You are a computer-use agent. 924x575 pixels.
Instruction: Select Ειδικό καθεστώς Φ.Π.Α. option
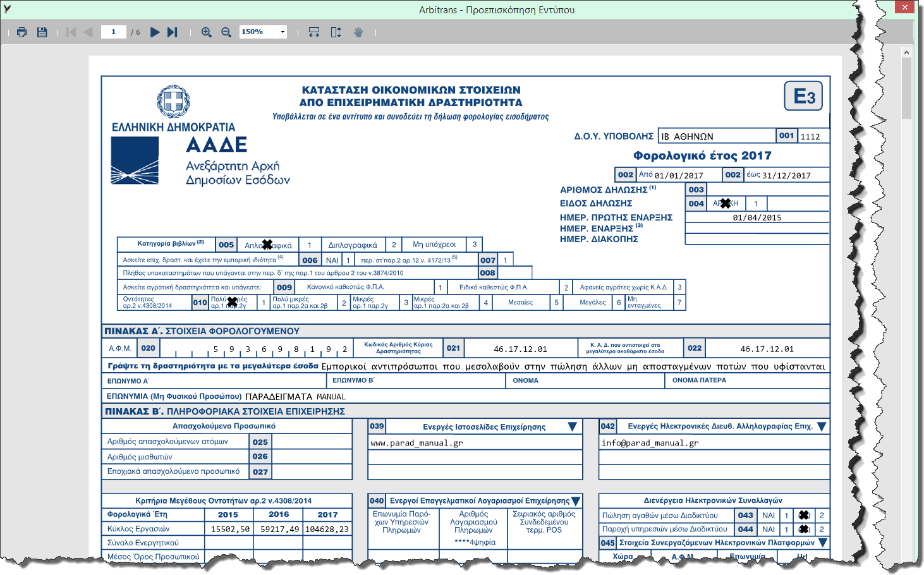(x=494, y=287)
